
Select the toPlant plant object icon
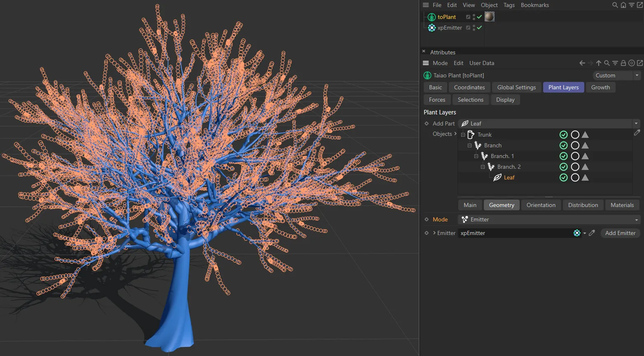(x=432, y=17)
